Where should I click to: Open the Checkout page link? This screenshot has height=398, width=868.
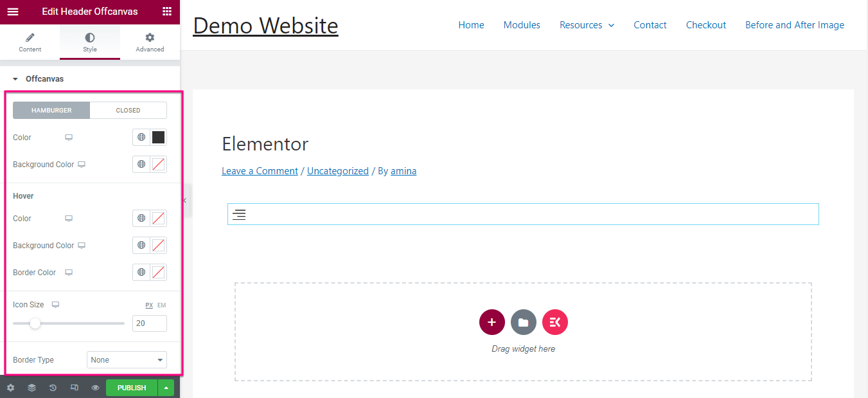(x=706, y=25)
